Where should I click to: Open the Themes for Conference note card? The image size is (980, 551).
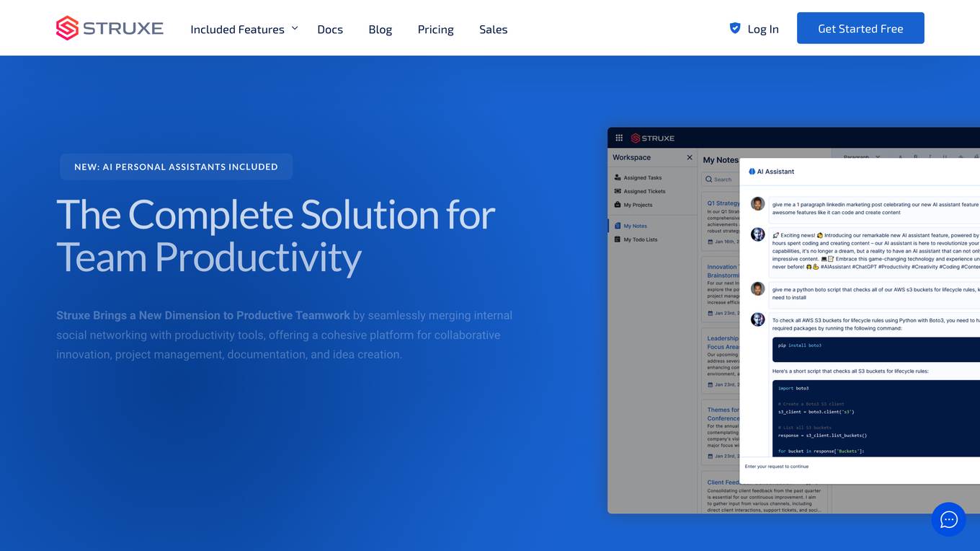(x=721, y=431)
